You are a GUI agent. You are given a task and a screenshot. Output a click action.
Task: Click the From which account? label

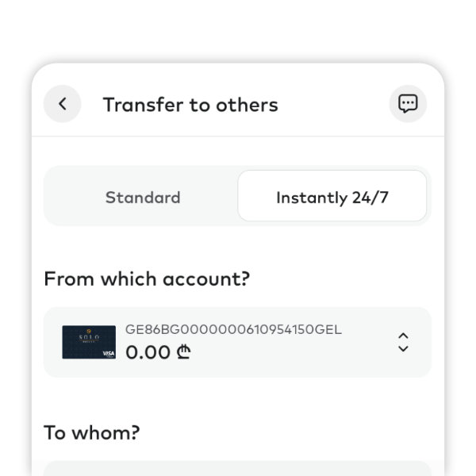click(147, 279)
